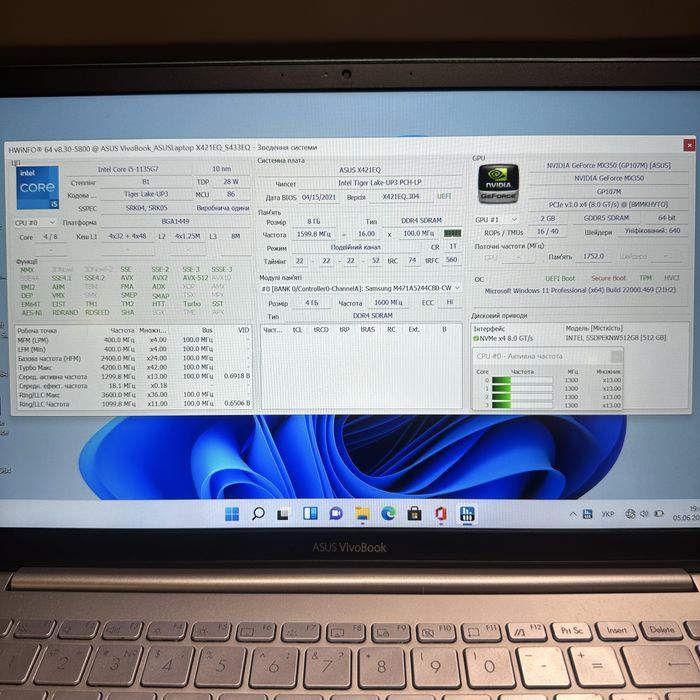Click the tRAS column header in memory table
Screen dimensions: 700x700
click(x=367, y=329)
